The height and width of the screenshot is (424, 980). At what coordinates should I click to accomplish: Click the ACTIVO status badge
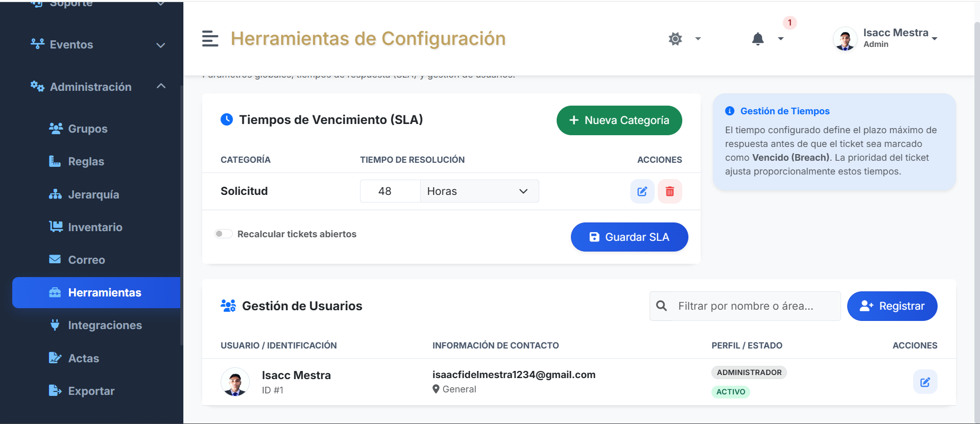731,392
